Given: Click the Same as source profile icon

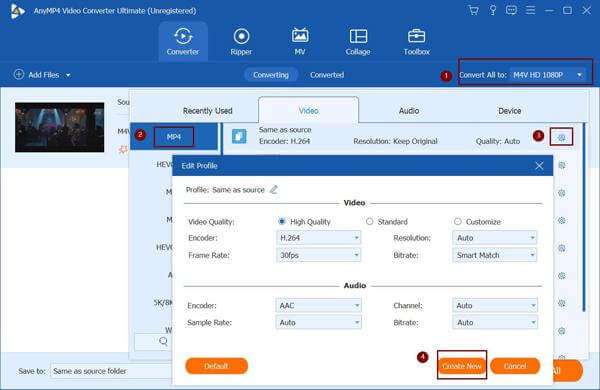Looking at the screenshot, I should click(x=239, y=136).
